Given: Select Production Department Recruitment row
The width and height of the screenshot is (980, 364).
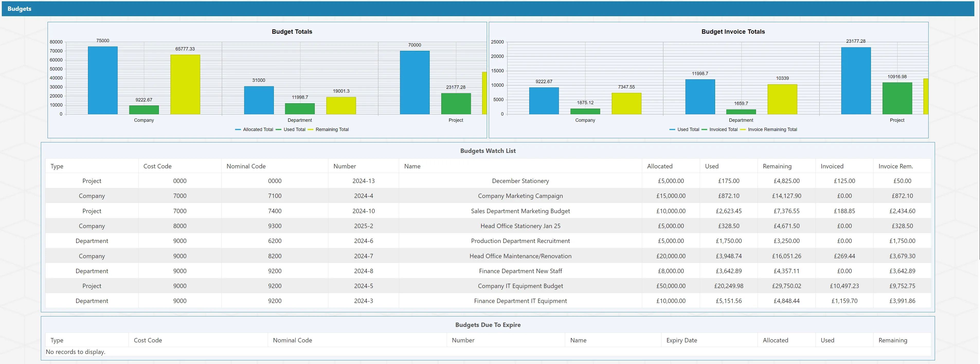Looking at the screenshot, I should pyautogui.click(x=488, y=241).
